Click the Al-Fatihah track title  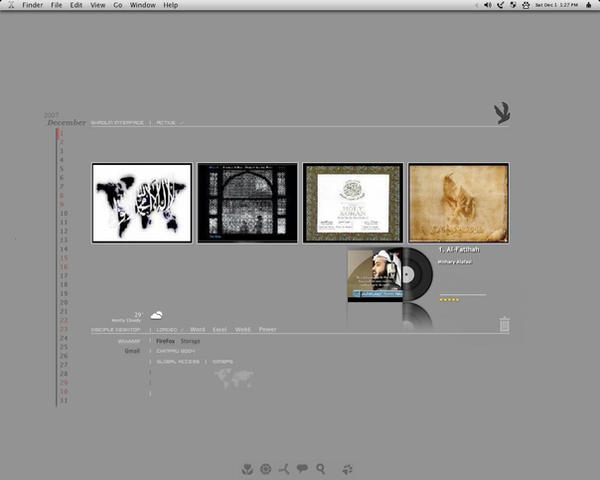pos(459,249)
